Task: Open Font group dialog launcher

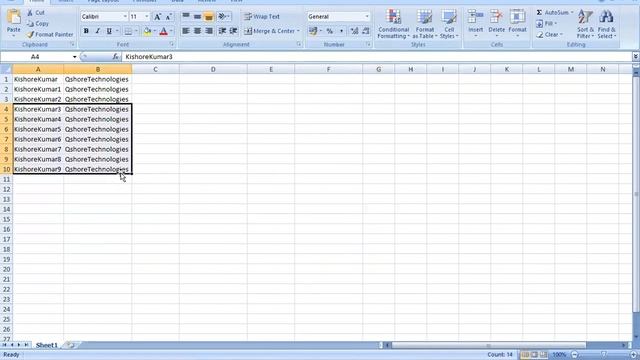Action: pos(171,44)
